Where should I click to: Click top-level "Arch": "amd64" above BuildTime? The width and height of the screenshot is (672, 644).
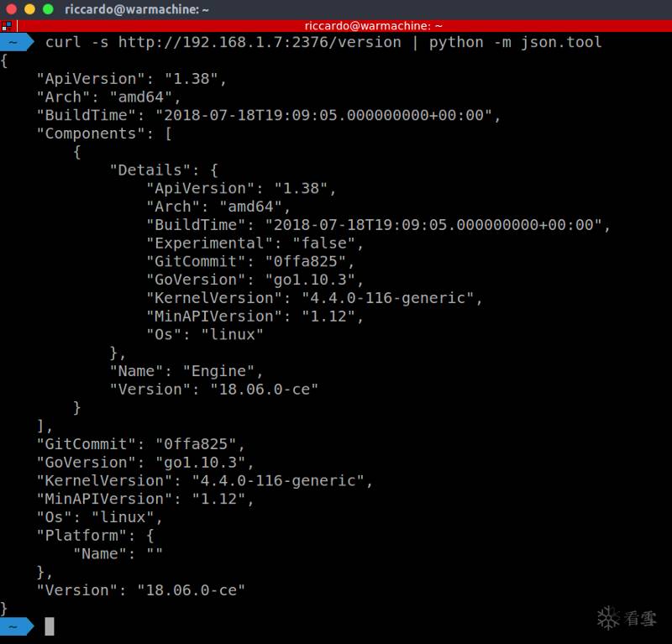(109, 97)
